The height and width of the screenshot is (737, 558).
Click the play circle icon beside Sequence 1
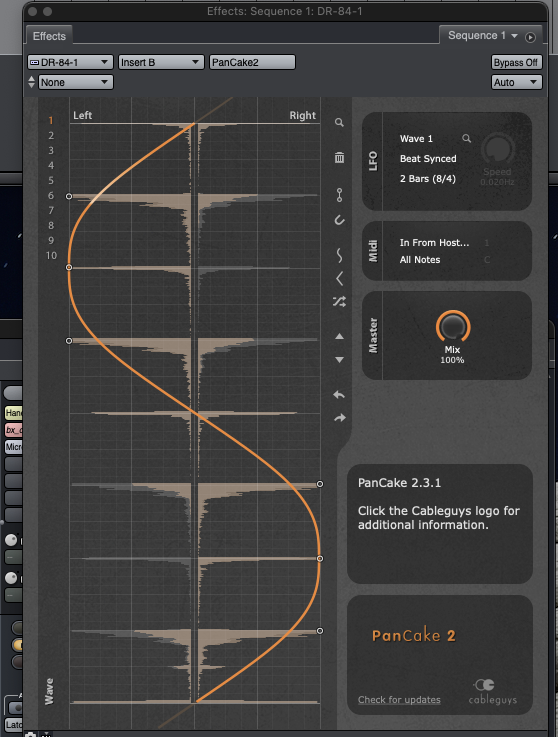[x=530, y=37]
